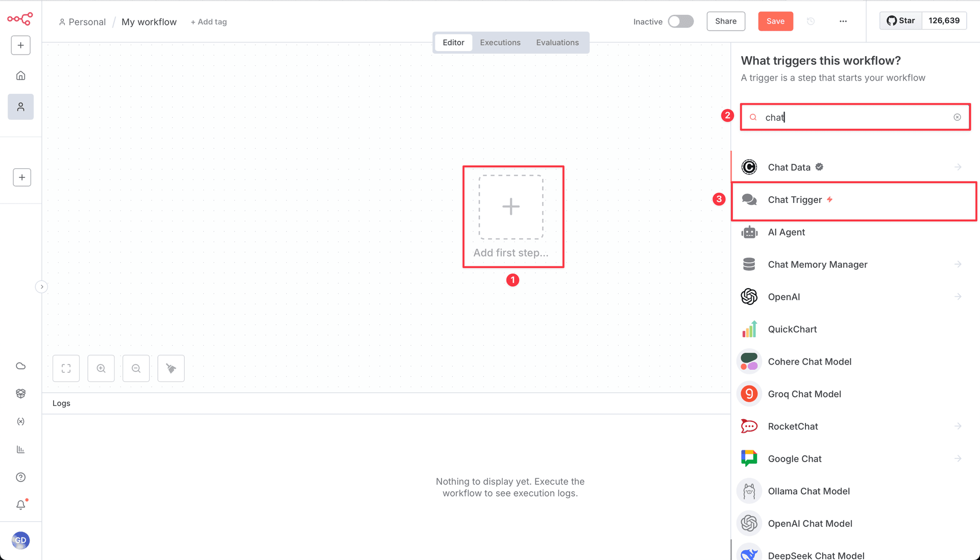Add a tag to My workflow
This screenshot has height=560, width=980.
click(x=208, y=21)
